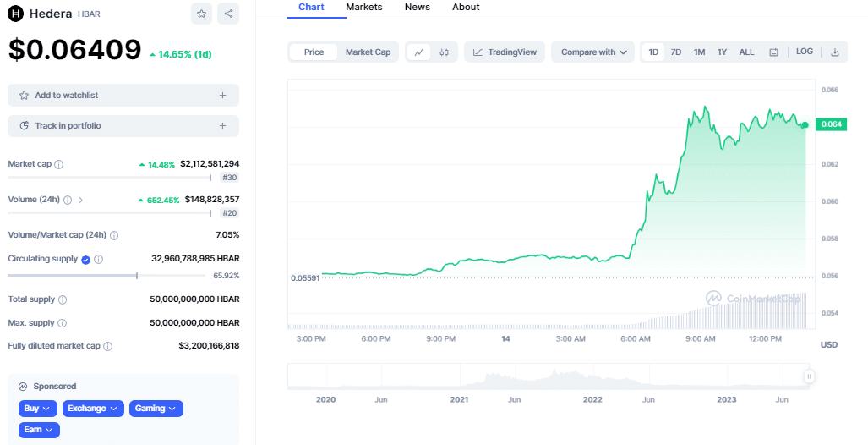This screenshot has width=868, height=445.
Task: Open the calendar date range picker
Action: 774,52
